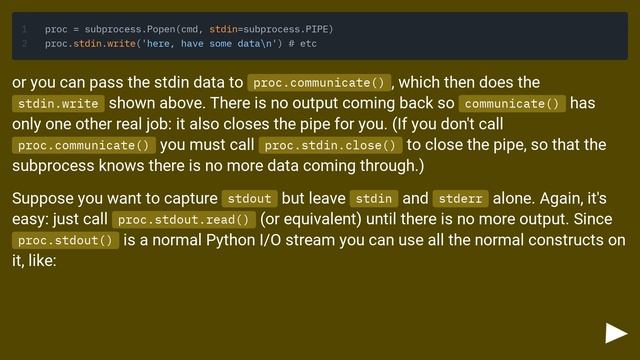Image resolution: width=640 pixels, height=360 pixels.
Task: Click the stdin snippet after 'but leave'
Action: [x=373, y=199]
